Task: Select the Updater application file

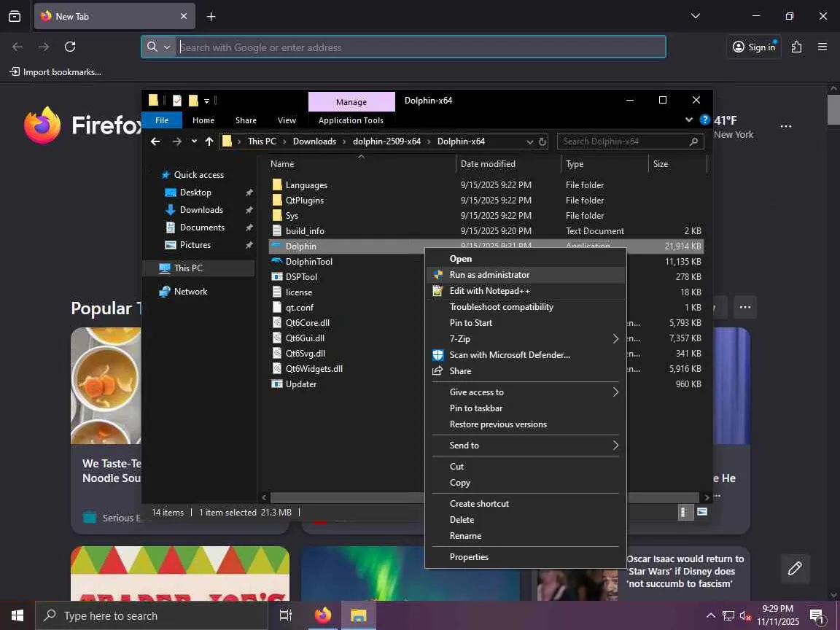Action: pos(300,384)
